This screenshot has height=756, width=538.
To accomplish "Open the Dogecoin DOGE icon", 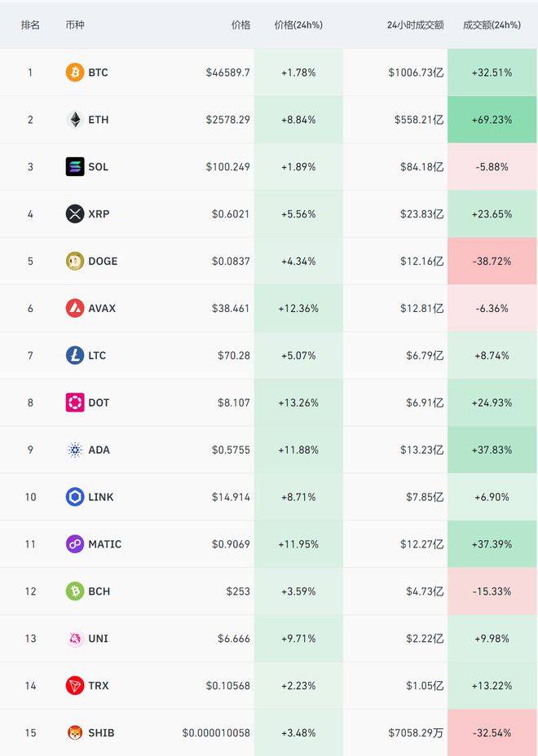I will tap(75, 261).
